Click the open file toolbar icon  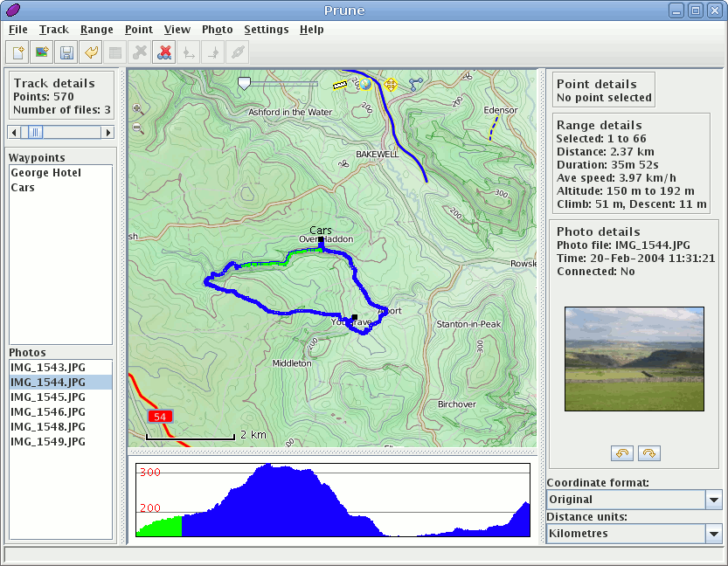17,52
